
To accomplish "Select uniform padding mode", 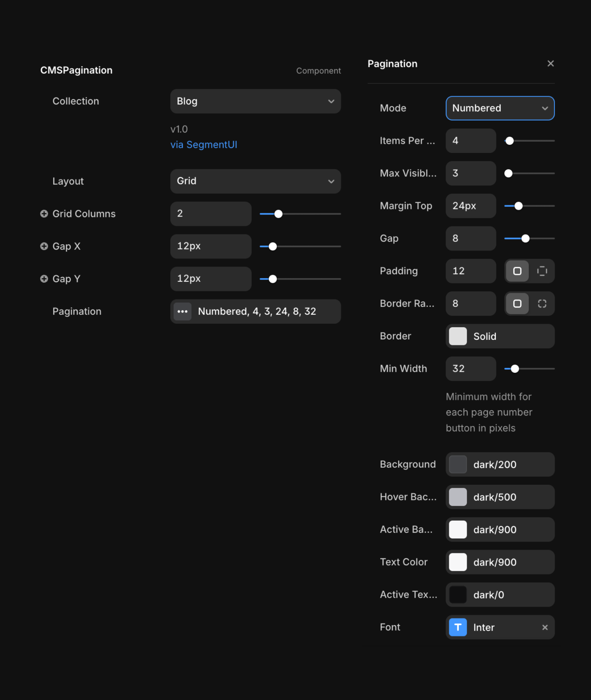I will (x=517, y=271).
